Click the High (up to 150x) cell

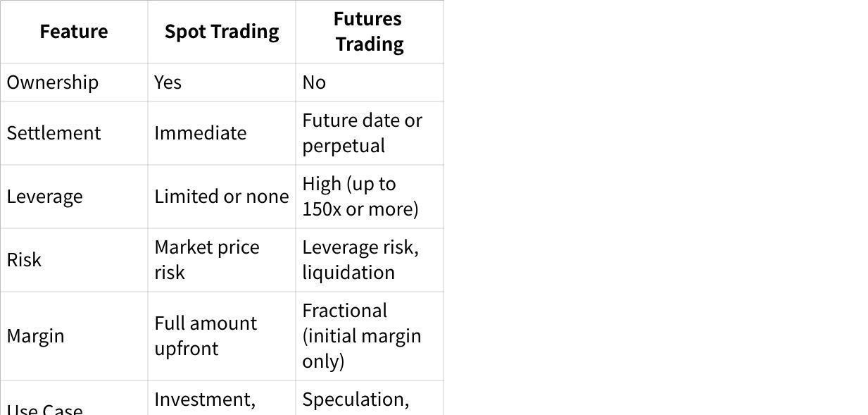click(360, 197)
